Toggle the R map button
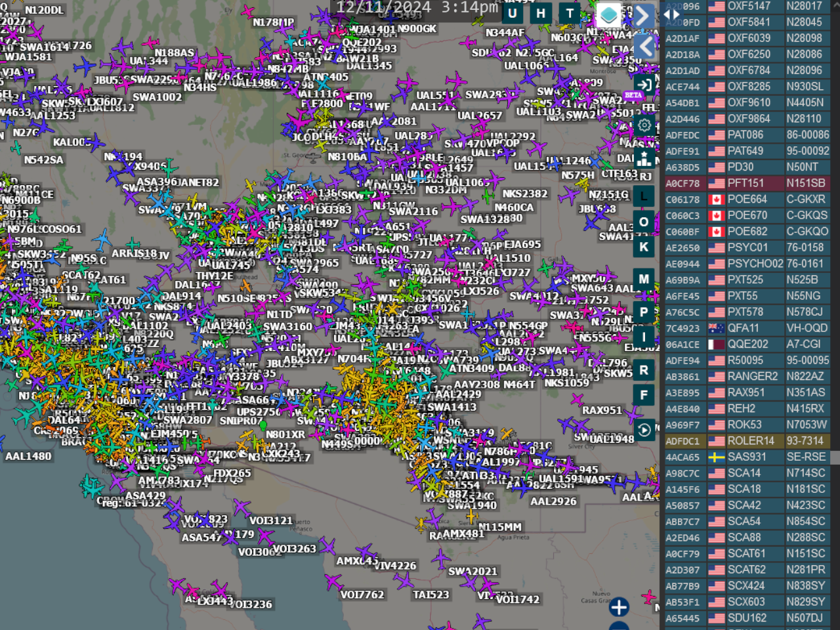Screen dimensions: 840x630 pos(644,370)
